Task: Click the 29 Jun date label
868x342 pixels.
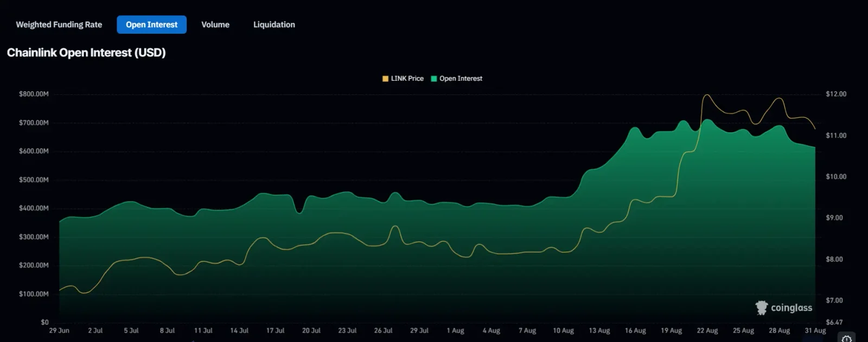Action: click(x=59, y=331)
